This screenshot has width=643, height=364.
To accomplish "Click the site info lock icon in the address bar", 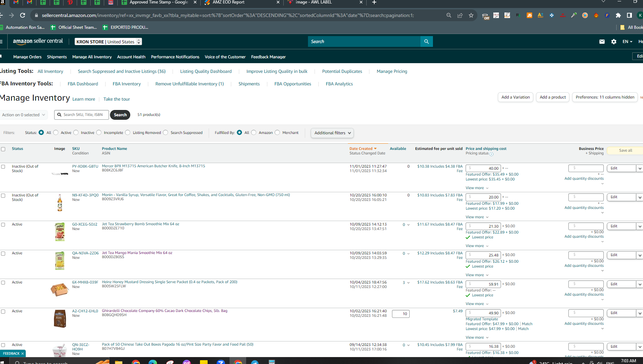I will click(36, 15).
